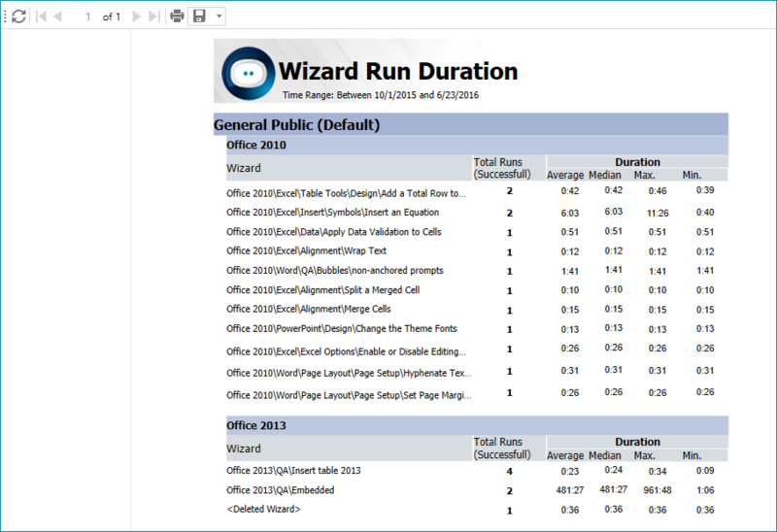The width and height of the screenshot is (777, 532).
Task: Click the Office 2013 section header
Action: pos(256,425)
